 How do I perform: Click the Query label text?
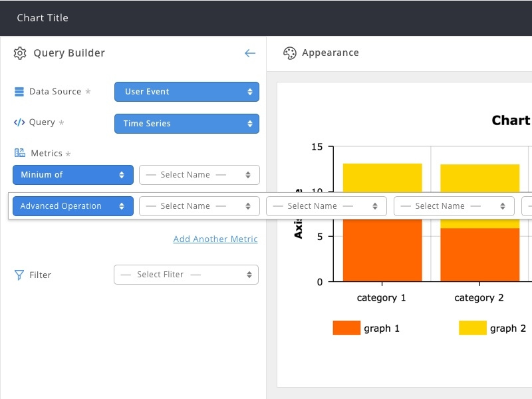(x=42, y=122)
